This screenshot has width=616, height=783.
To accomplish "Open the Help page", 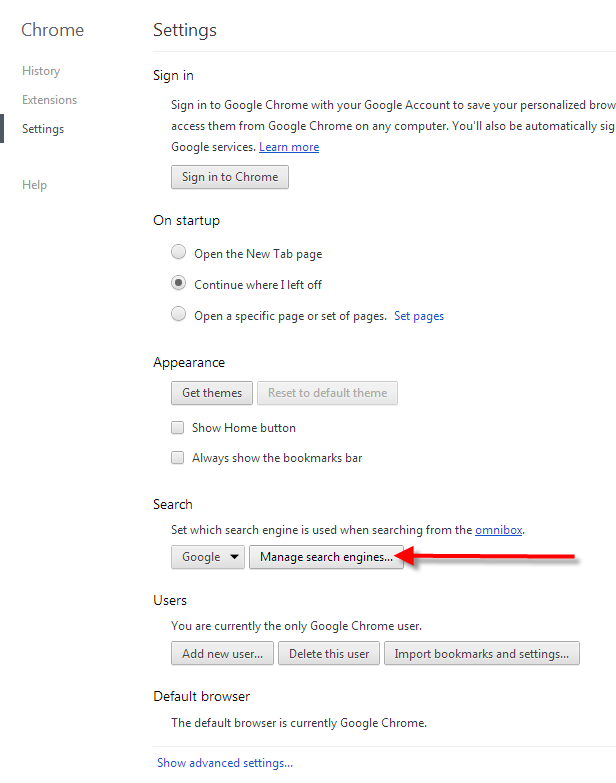I will click(x=34, y=185).
